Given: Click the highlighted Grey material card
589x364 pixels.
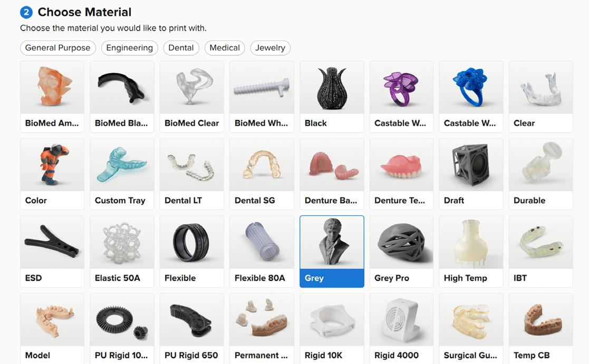Looking at the screenshot, I should pos(332,251).
